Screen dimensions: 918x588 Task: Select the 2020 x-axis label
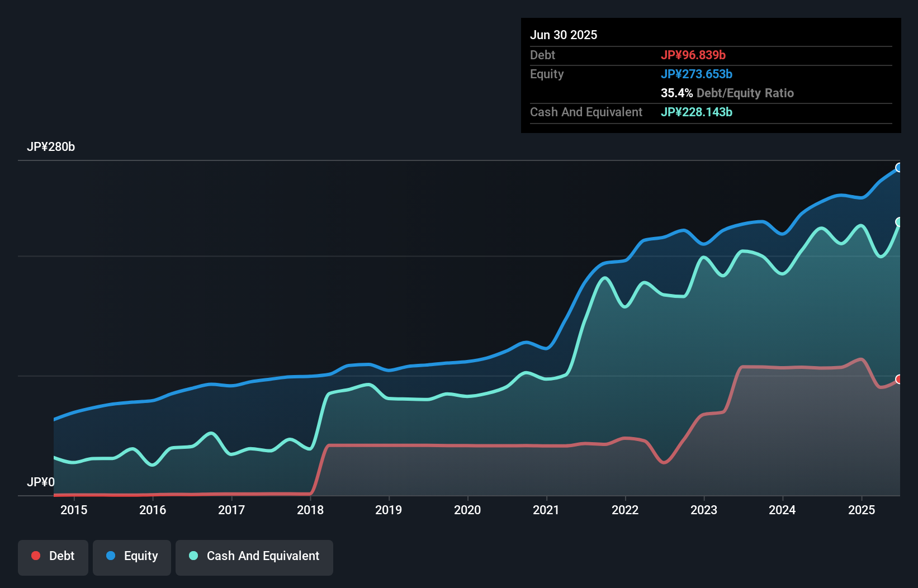pos(467,510)
